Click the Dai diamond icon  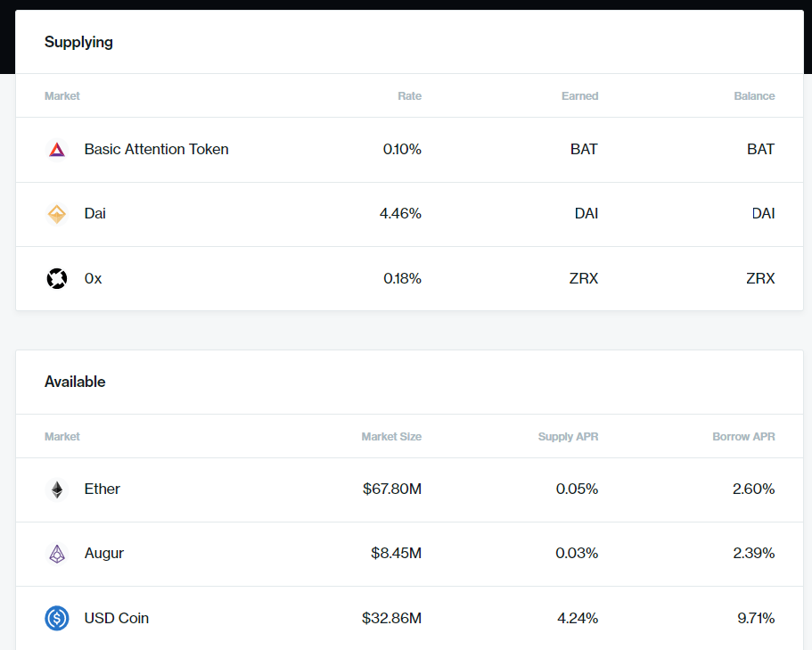(57, 214)
